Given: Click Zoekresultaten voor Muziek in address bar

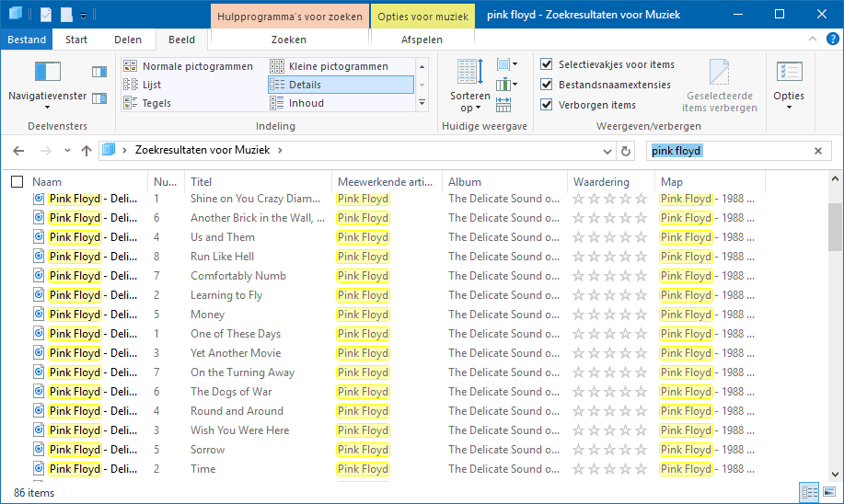Looking at the screenshot, I should tap(202, 150).
